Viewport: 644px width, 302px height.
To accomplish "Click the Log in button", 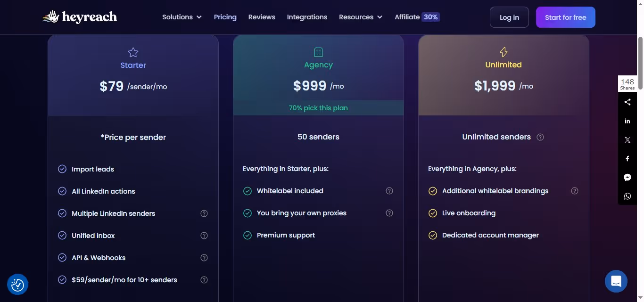I will 509,17.
